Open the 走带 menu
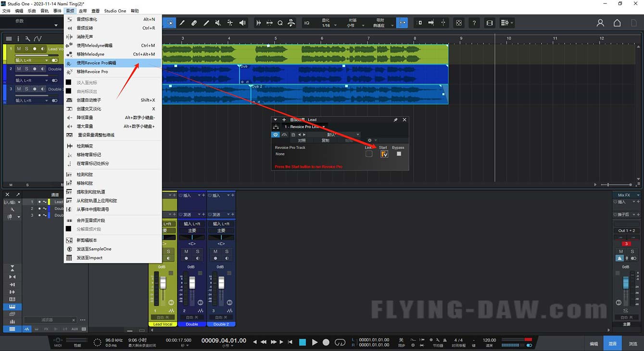 point(83,11)
